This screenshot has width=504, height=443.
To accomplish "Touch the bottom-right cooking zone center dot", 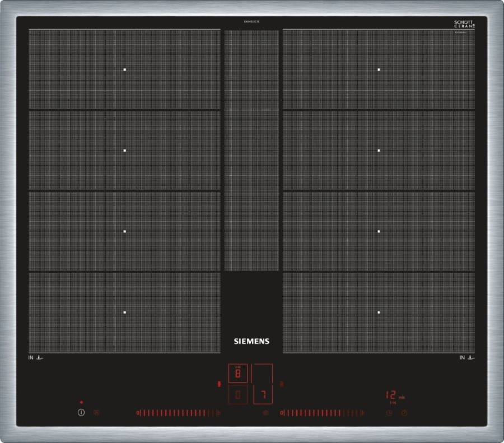I will [379, 312].
